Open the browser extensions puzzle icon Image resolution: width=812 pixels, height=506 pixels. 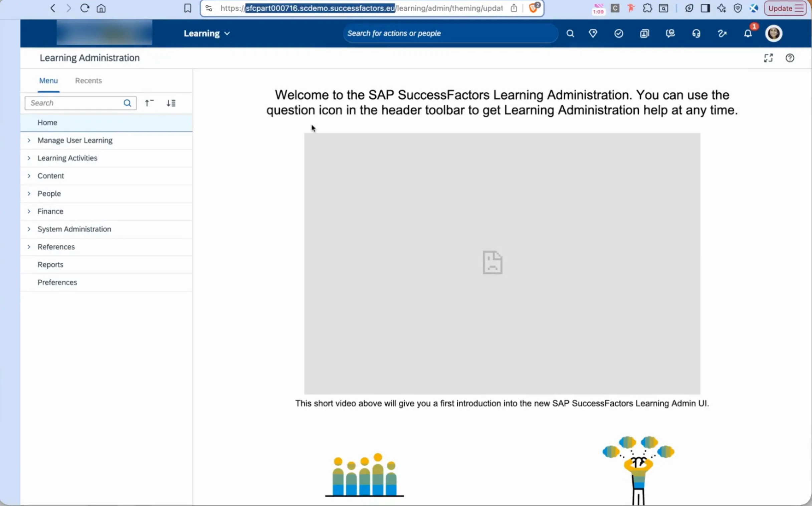[x=647, y=8]
